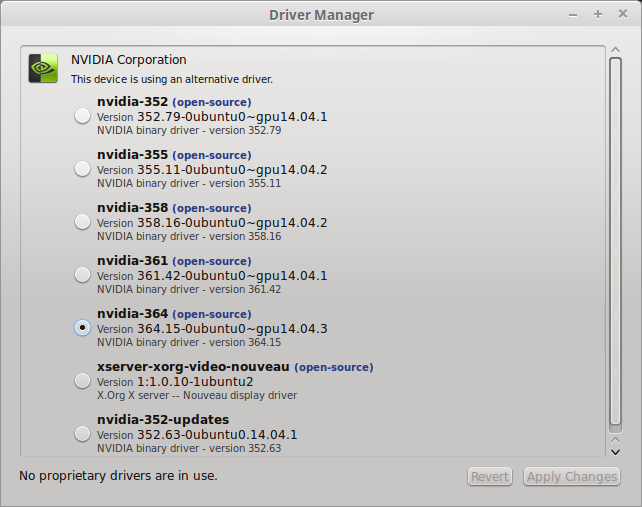
Task: Click 'xserver-xorg-video-nouveau' driver name text
Action: 193,367
